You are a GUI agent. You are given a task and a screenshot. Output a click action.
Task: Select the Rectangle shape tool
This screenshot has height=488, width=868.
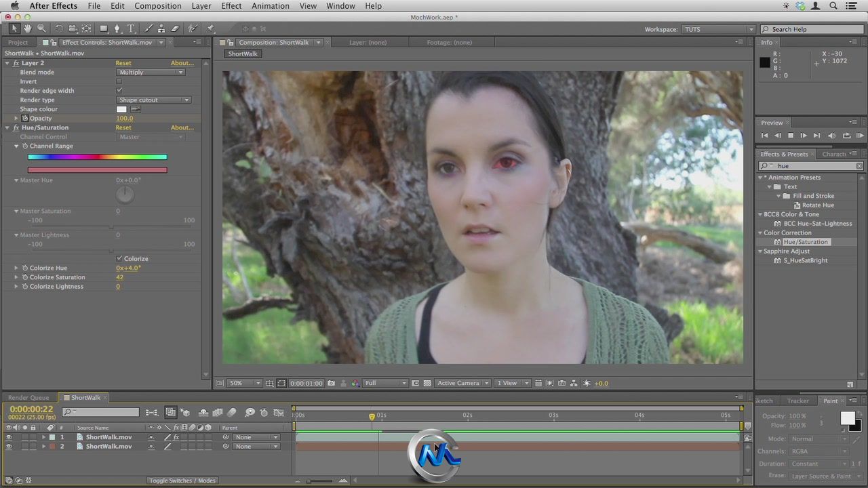click(x=104, y=28)
